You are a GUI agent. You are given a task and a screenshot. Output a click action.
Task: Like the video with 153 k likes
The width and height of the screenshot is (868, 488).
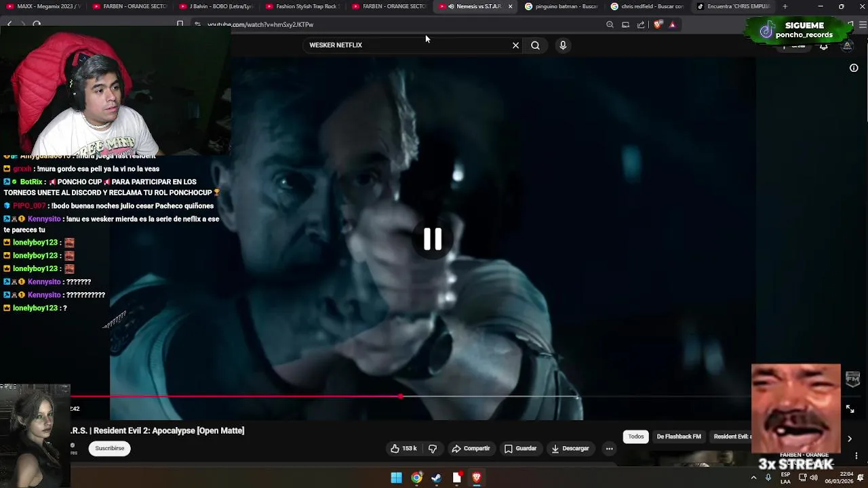403,449
